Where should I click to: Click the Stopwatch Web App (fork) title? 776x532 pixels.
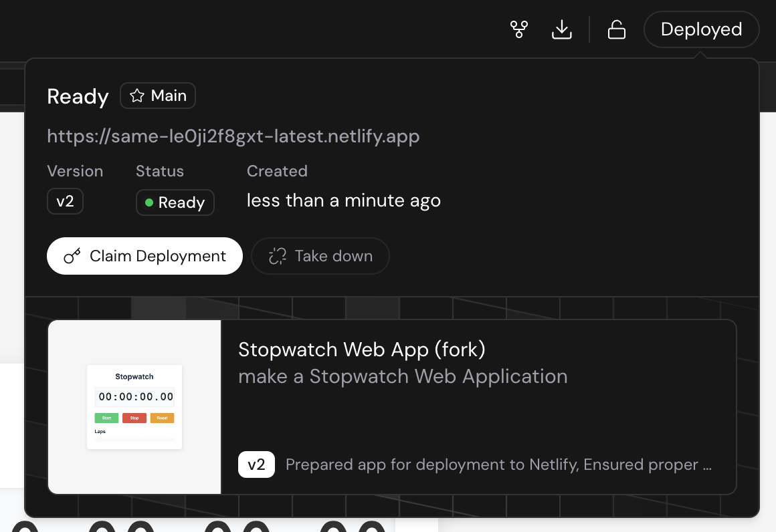coord(362,350)
